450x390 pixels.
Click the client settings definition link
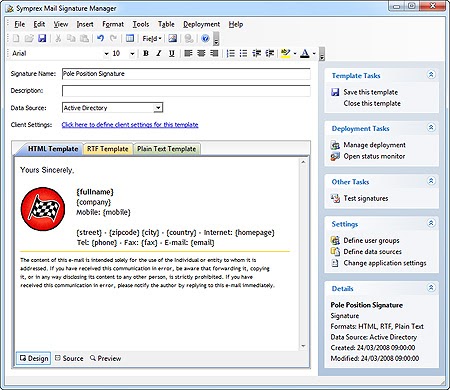[130, 125]
